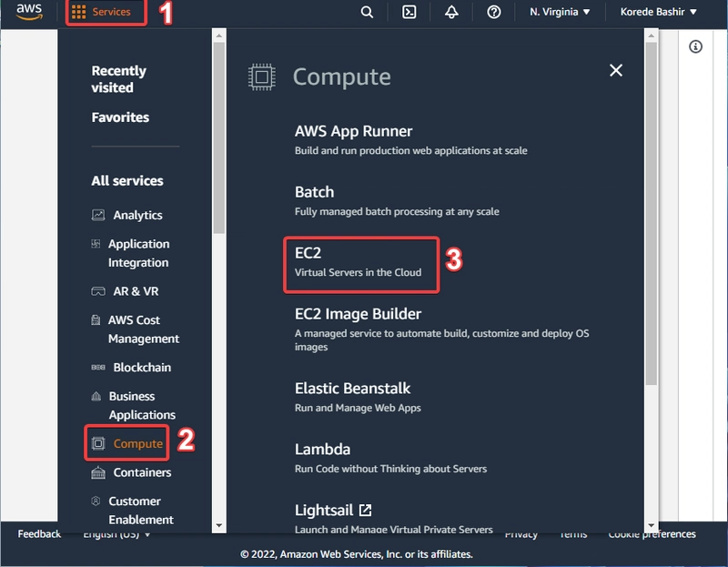This screenshot has width=728, height=567.
Task: Click the Business Applications building icon
Action: pyautogui.click(x=96, y=396)
